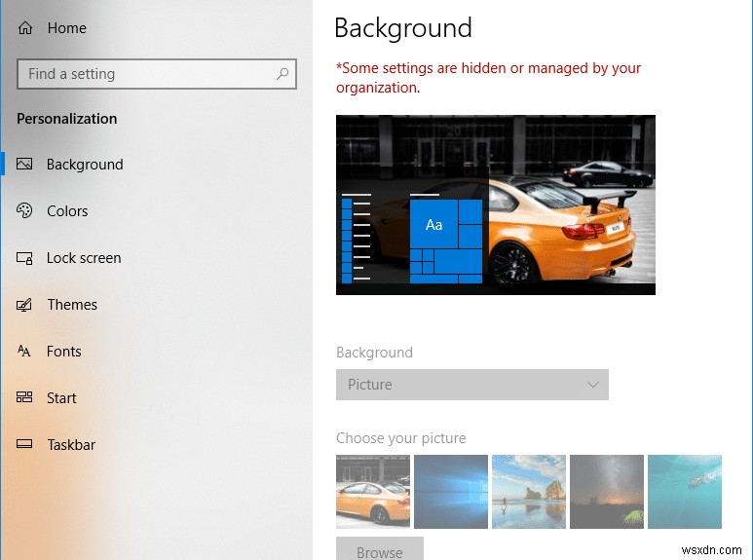
Task: Click the Fonts AA icon
Action: (24, 351)
